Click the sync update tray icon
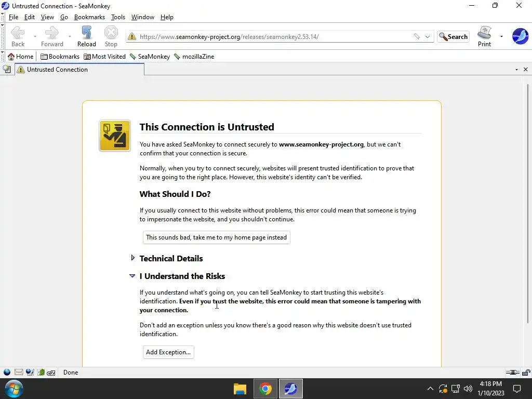 [x=443, y=389]
